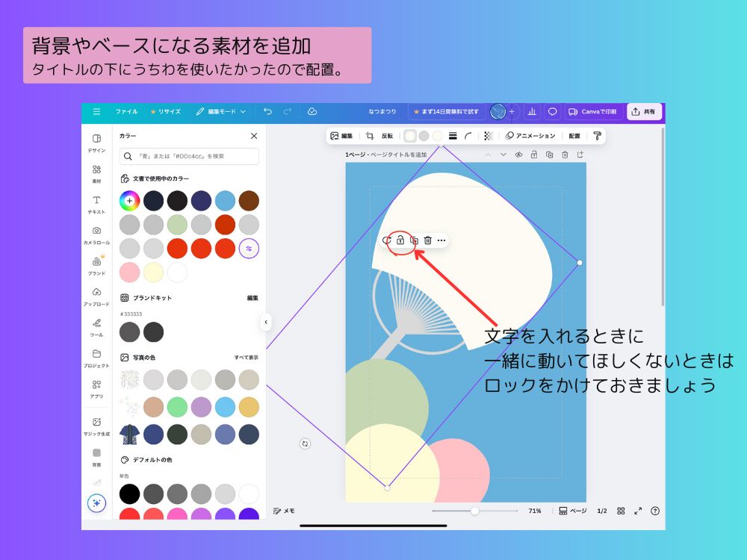747x560 pixels.
Task: Select the マジック生成 sidebar icon
Action: [96, 424]
